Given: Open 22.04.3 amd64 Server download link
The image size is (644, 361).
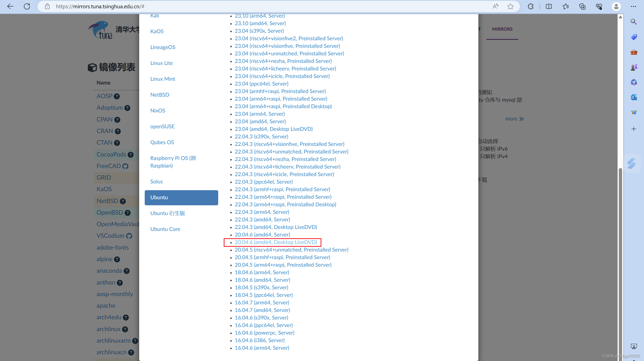Looking at the screenshot, I should (x=262, y=220).
